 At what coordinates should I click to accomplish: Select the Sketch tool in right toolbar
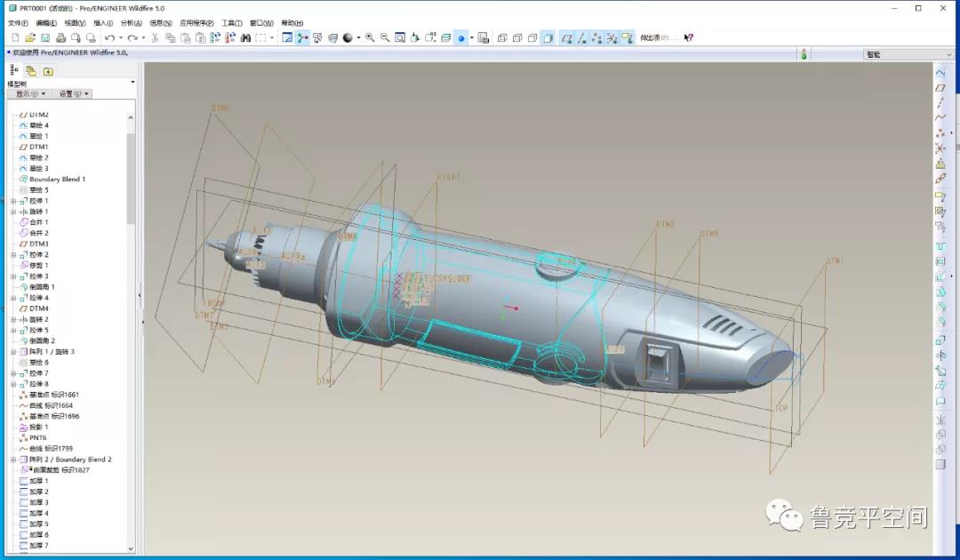click(940, 72)
